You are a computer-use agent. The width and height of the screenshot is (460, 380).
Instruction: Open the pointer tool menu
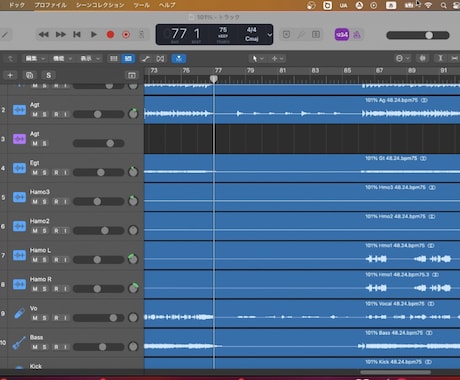(257, 59)
